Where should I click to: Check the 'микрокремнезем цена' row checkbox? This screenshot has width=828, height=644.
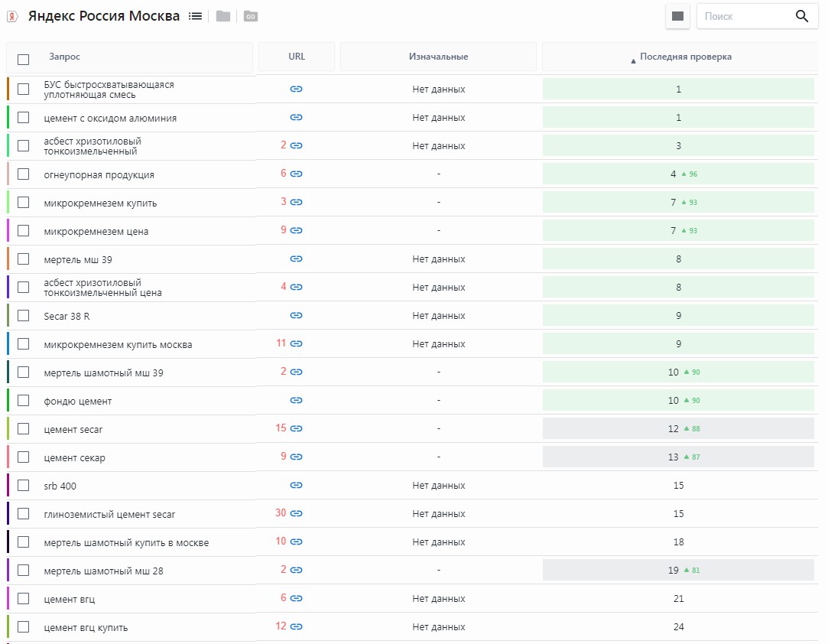[x=24, y=231]
